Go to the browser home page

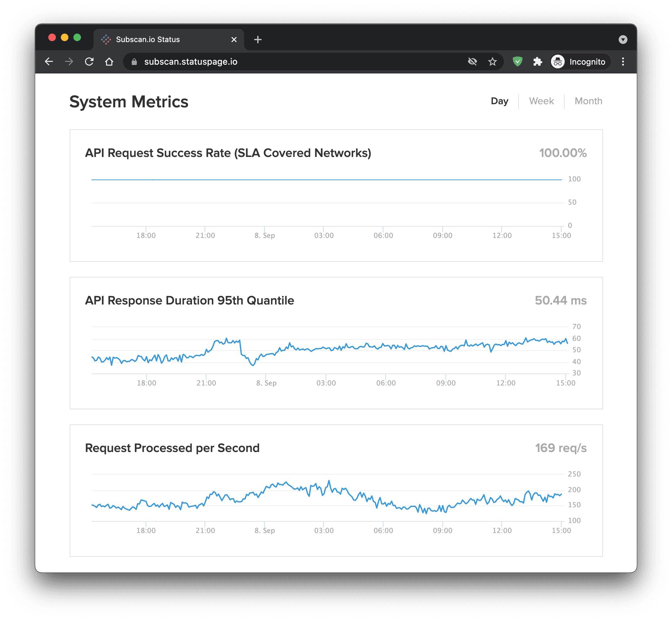pyautogui.click(x=109, y=62)
